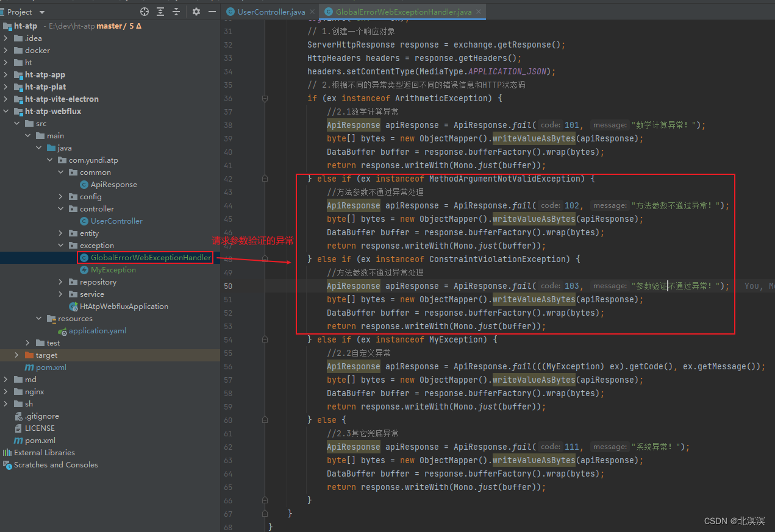
Task: Collapse the exception package
Action: coord(60,246)
